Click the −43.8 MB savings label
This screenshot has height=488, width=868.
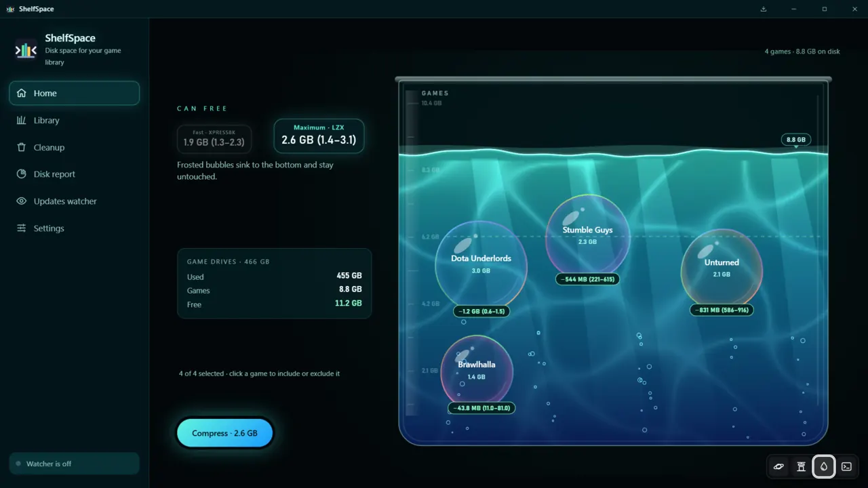pos(481,408)
